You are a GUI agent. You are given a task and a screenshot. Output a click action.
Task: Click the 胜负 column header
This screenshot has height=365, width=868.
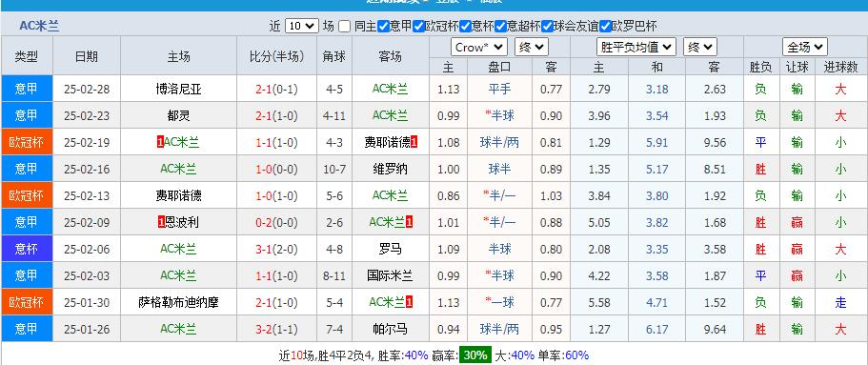tap(760, 67)
